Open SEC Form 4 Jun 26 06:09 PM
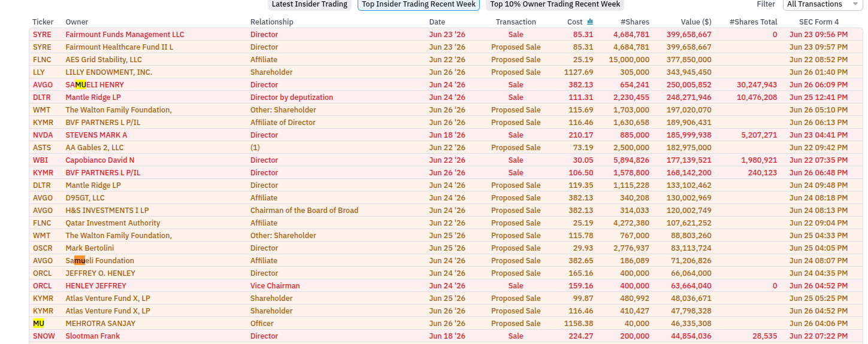Image resolution: width=868 pixels, height=344 pixels. (x=818, y=84)
